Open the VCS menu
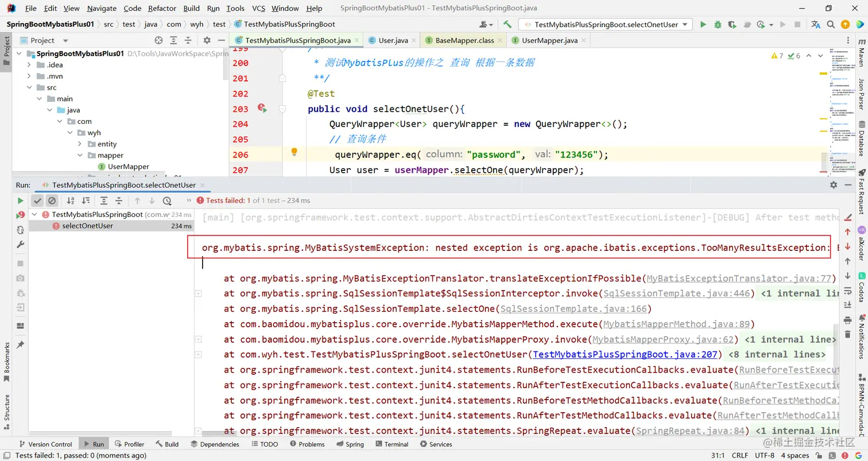868x461 pixels. pos(259,8)
